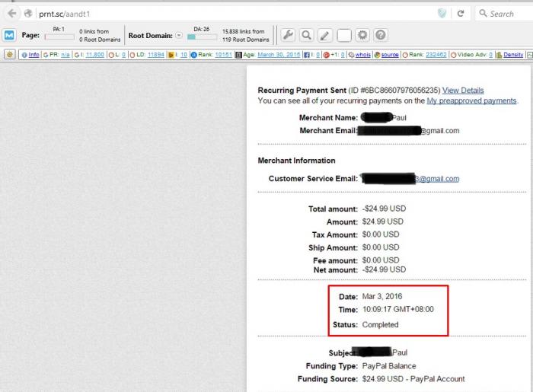Image resolution: width=533 pixels, height=392 pixels.
Task: Click the Domain Authority DA bar
Action: point(202,37)
